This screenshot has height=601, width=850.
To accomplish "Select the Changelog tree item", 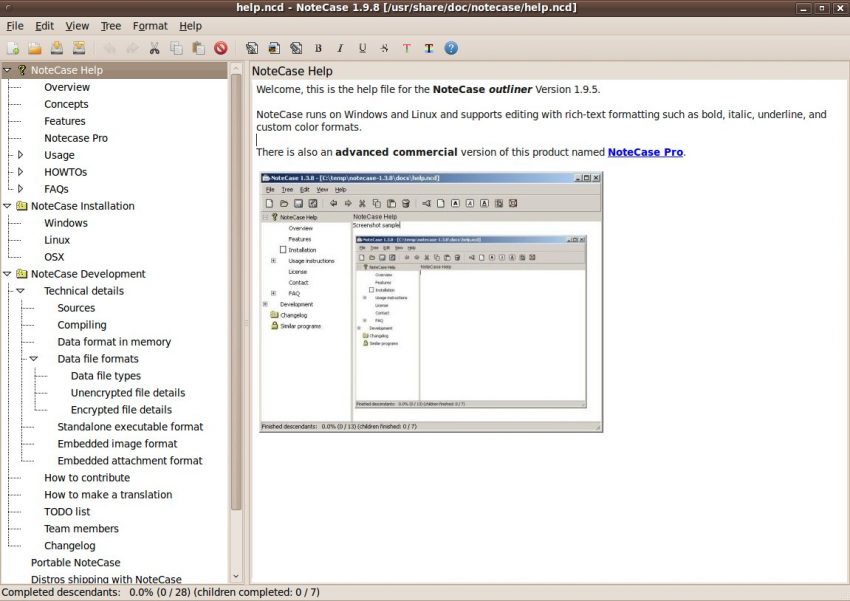I will tap(70, 545).
